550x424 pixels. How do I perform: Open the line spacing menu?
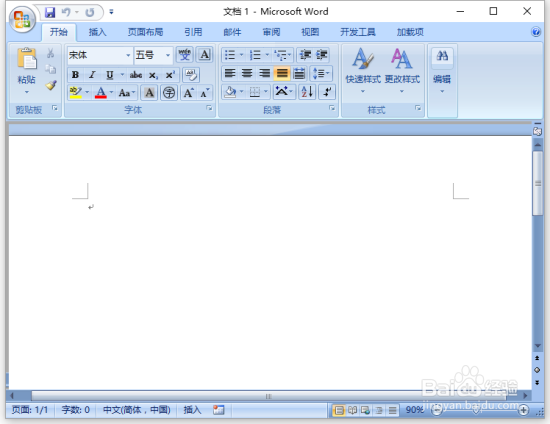click(321, 73)
